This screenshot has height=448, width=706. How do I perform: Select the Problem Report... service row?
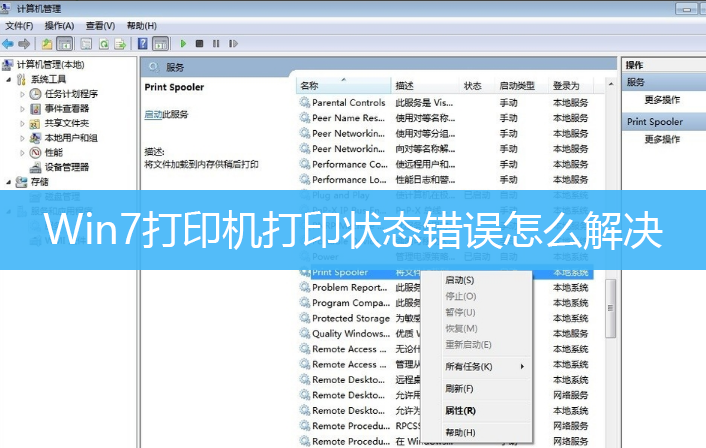pyautogui.click(x=359, y=287)
